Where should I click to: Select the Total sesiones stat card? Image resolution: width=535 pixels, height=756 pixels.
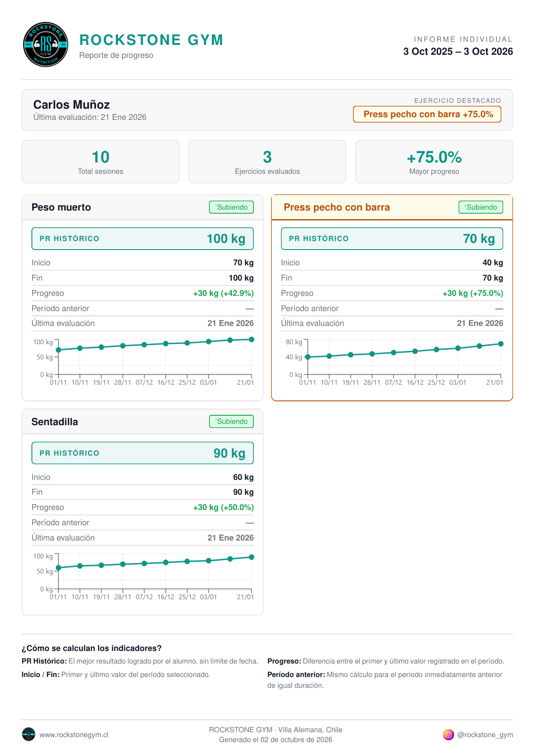tap(101, 162)
